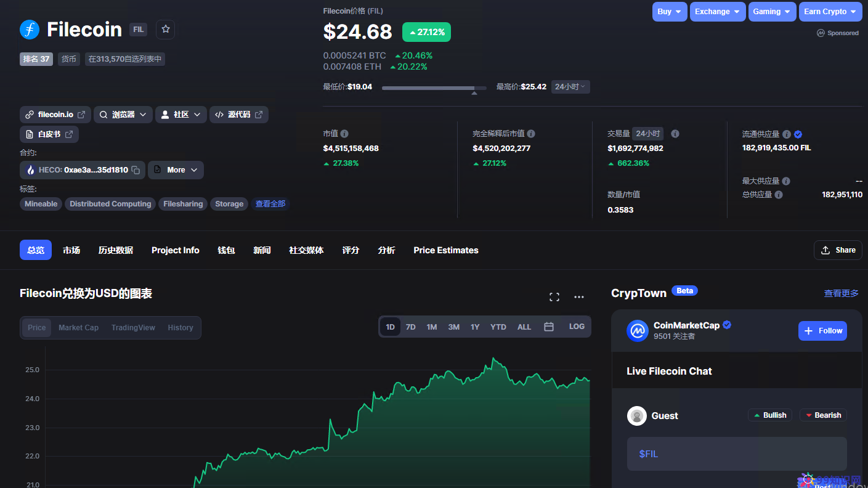Click the 总供应量 info icon
This screenshot has width=868, height=488.
click(779, 195)
